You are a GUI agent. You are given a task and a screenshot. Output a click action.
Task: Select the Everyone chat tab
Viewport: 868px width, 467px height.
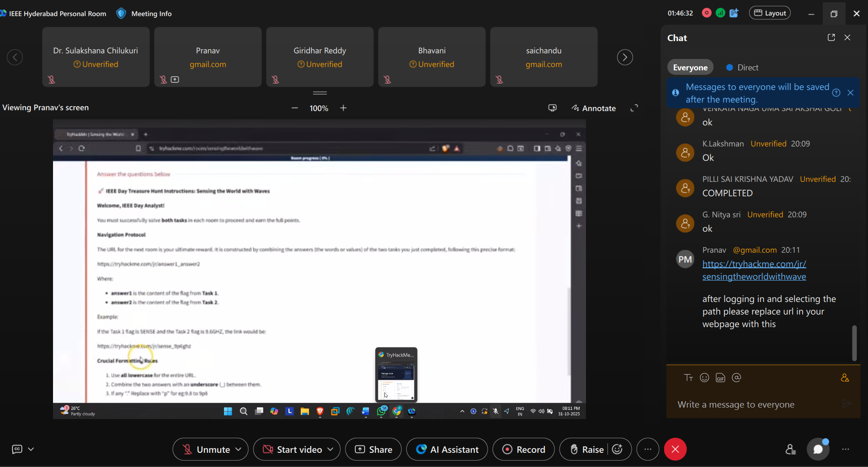point(690,68)
